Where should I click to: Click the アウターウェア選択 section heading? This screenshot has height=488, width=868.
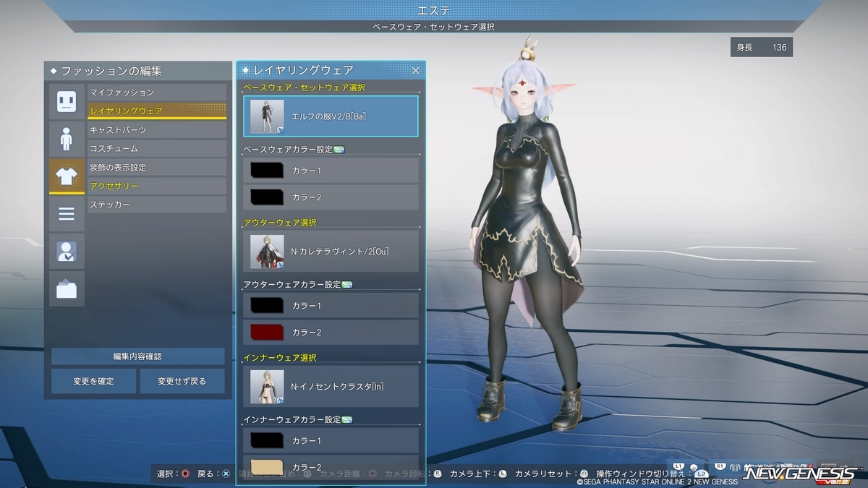click(280, 223)
